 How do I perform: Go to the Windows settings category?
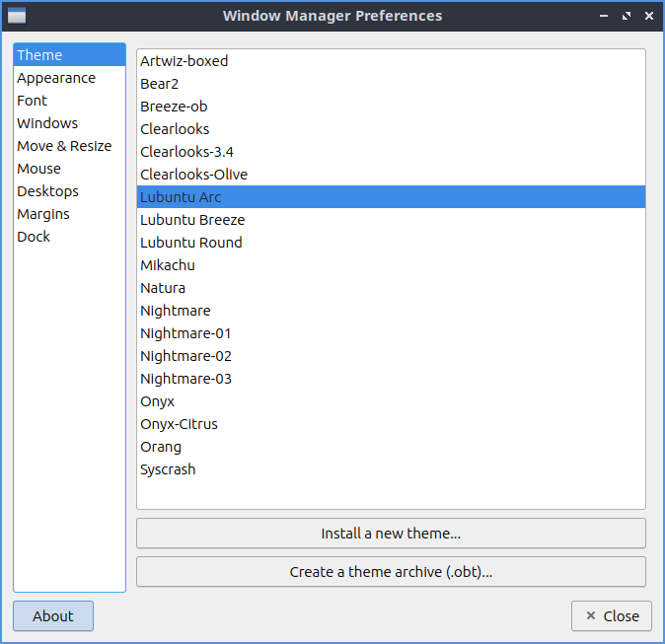point(47,123)
